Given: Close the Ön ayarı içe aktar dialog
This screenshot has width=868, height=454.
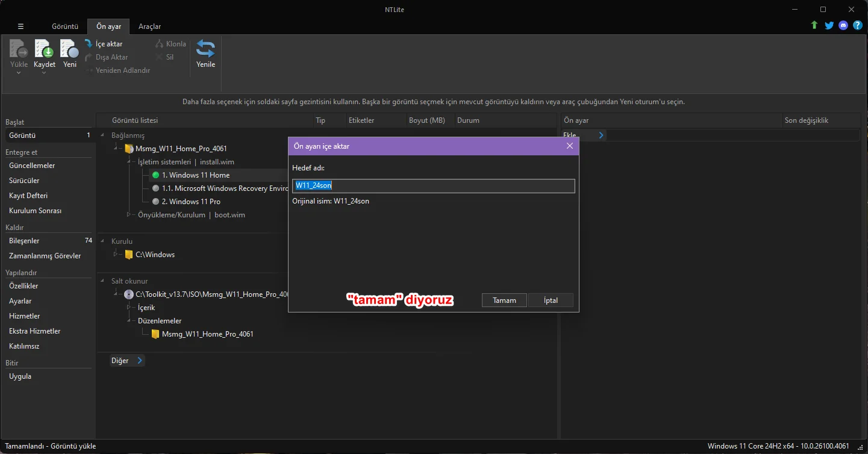Looking at the screenshot, I should (x=570, y=146).
